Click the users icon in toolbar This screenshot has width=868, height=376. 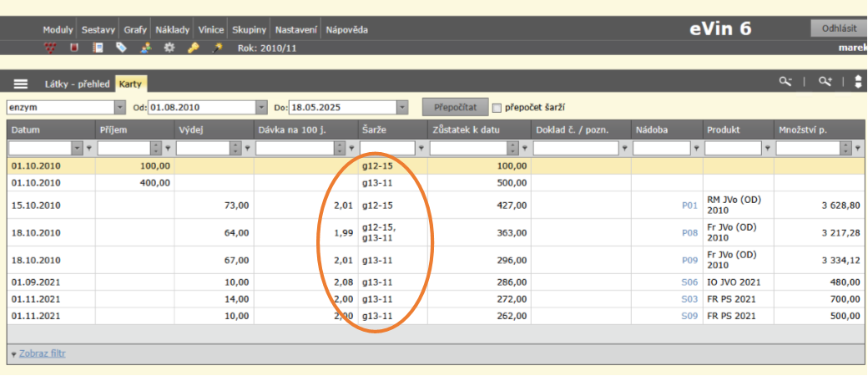tap(146, 48)
